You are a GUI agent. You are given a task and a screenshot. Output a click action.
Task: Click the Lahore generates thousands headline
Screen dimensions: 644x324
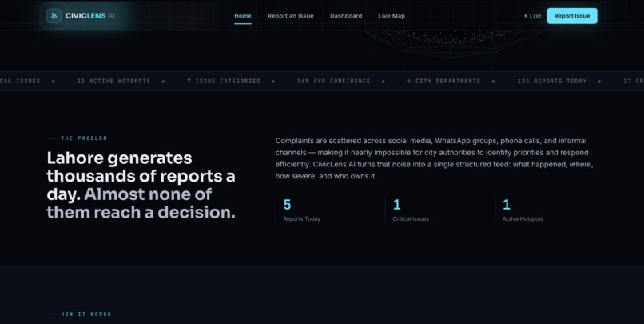pos(141,185)
